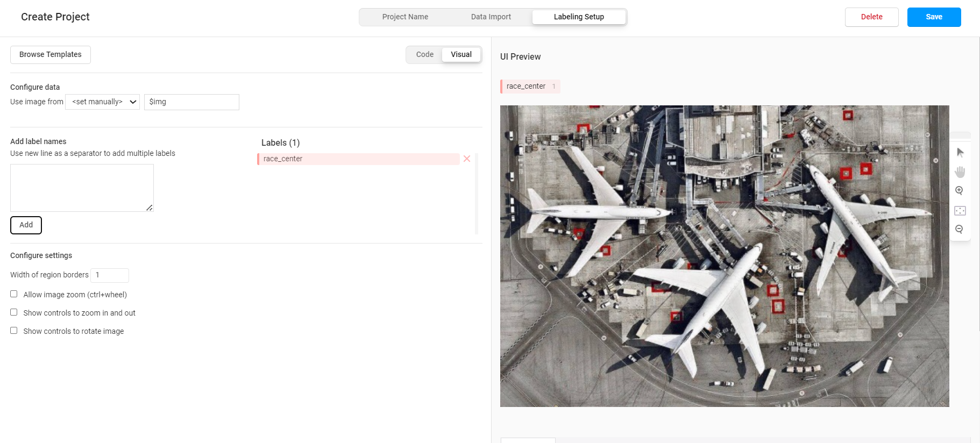The image size is (980, 443).
Task: Select the hand pan tool in preview
Action: [960, 172]
